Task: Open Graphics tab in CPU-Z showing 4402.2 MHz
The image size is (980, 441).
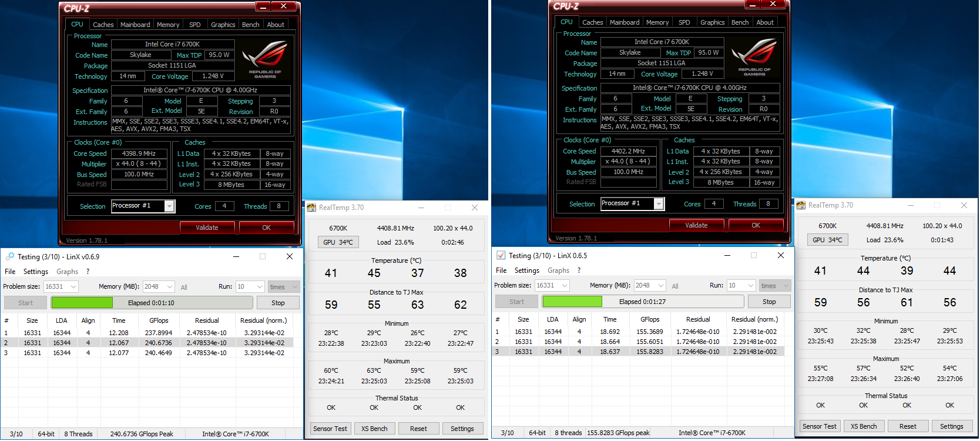Action: (x=712, y=22)
